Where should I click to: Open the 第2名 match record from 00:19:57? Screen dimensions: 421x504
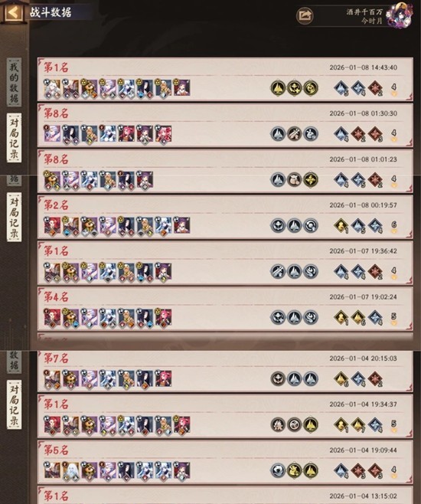(225, 217)
